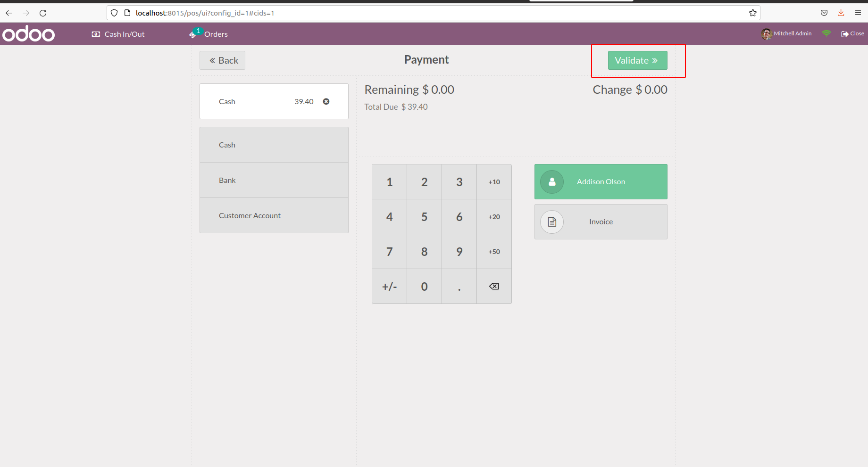
Task: Click numpad key 8
Action: (x=424, y=252)
